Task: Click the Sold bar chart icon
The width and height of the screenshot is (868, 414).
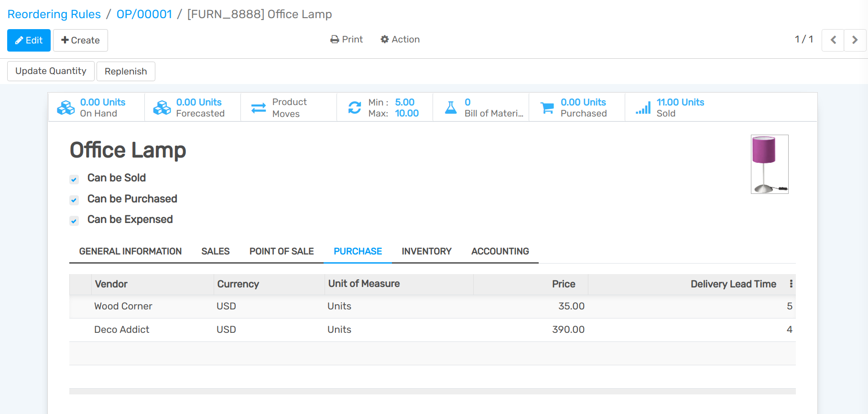Action: tap(643, 108)
